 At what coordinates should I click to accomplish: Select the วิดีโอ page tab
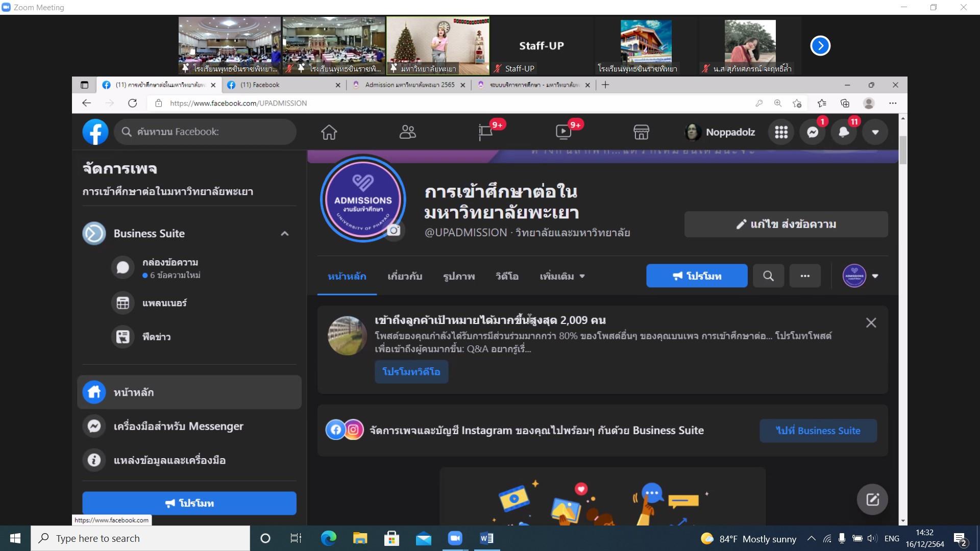(x=507, y=277)
